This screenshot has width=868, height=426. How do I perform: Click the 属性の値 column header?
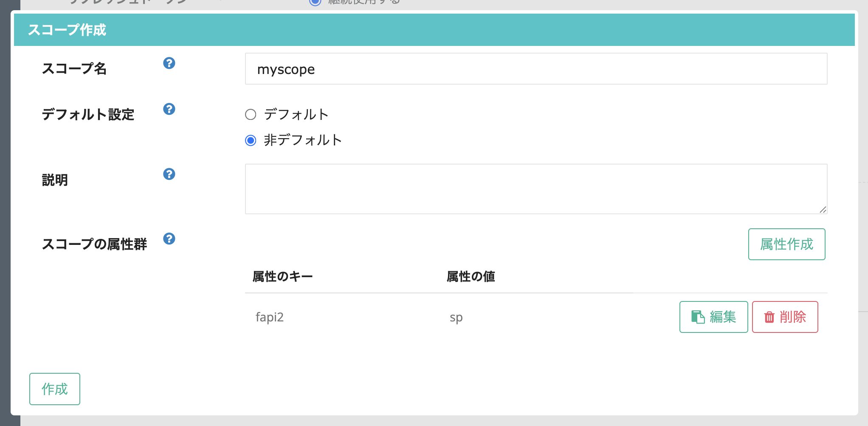[471, 277]
